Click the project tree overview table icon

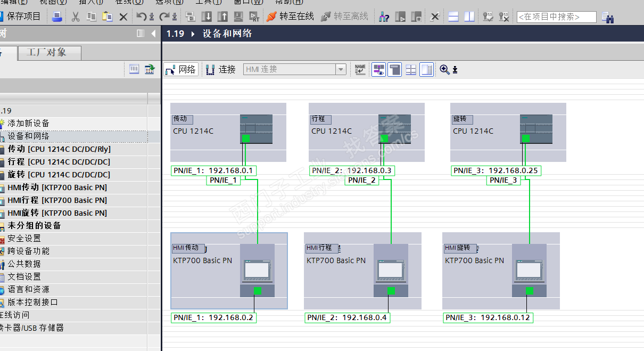point(134,69)
